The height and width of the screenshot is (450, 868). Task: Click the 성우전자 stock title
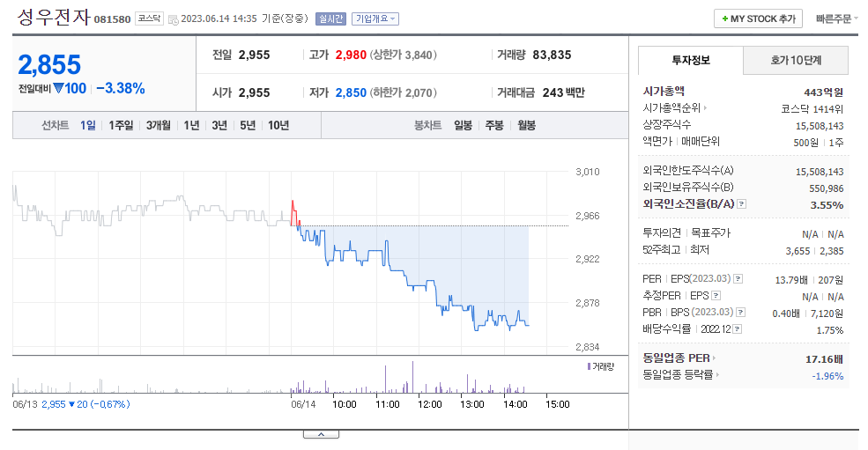tap(53, 17)
